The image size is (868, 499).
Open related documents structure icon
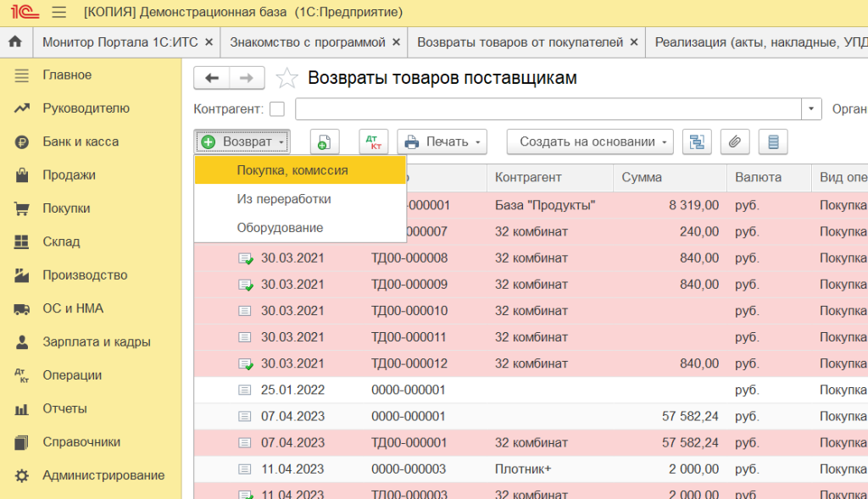697,142
